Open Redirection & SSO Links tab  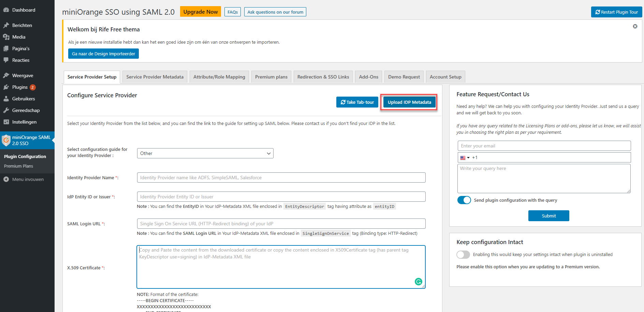323,77
